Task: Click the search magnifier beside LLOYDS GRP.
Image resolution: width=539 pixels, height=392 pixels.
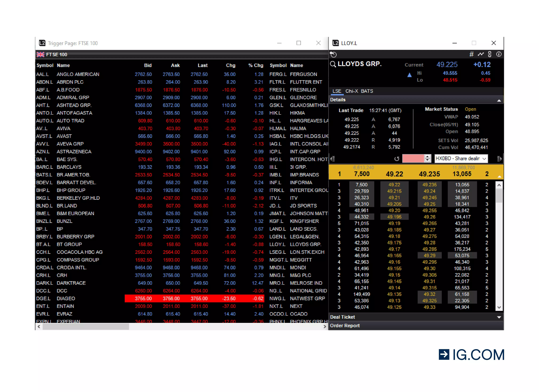Action: click(x=333, y=64)
